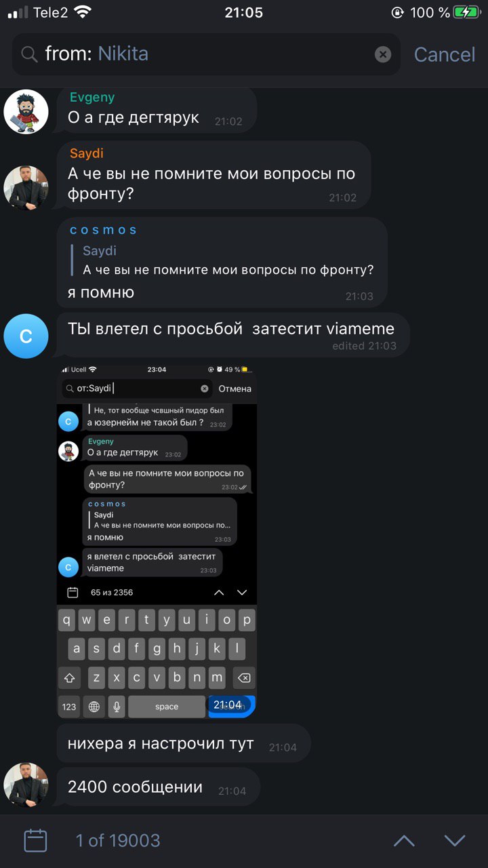
Task: Go to next result with down chevron
Action: pyautogui.click(x=455, y=841)
